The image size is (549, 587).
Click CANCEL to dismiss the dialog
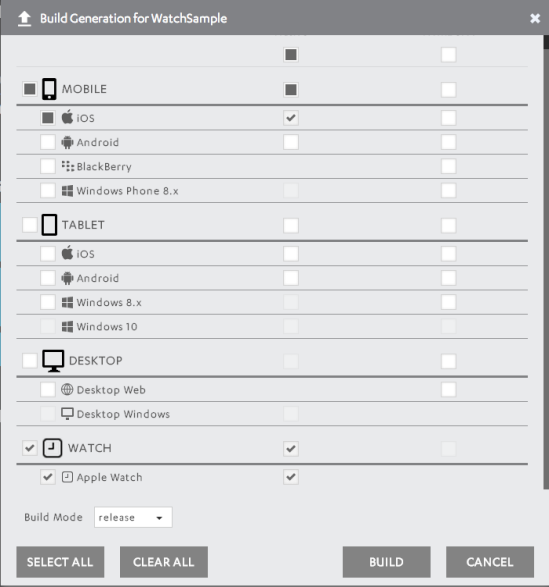coord(490,562)
